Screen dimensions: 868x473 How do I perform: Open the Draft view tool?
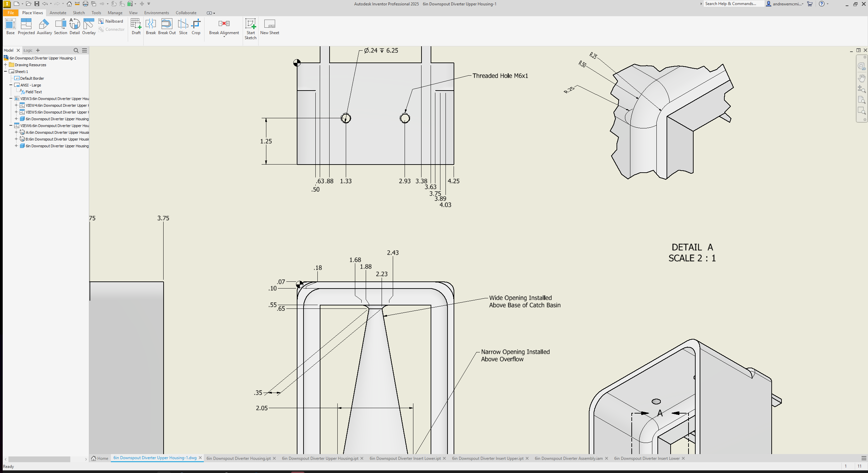click(136, 27)
